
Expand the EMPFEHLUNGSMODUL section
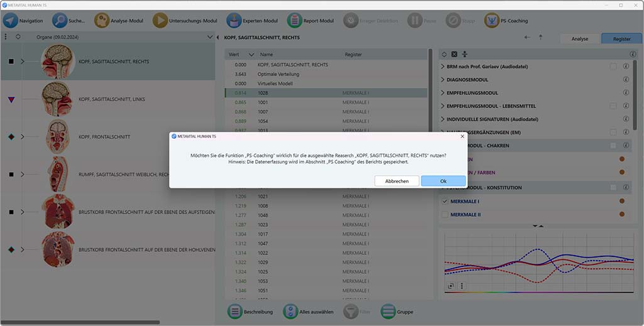(x=442, y=93)
